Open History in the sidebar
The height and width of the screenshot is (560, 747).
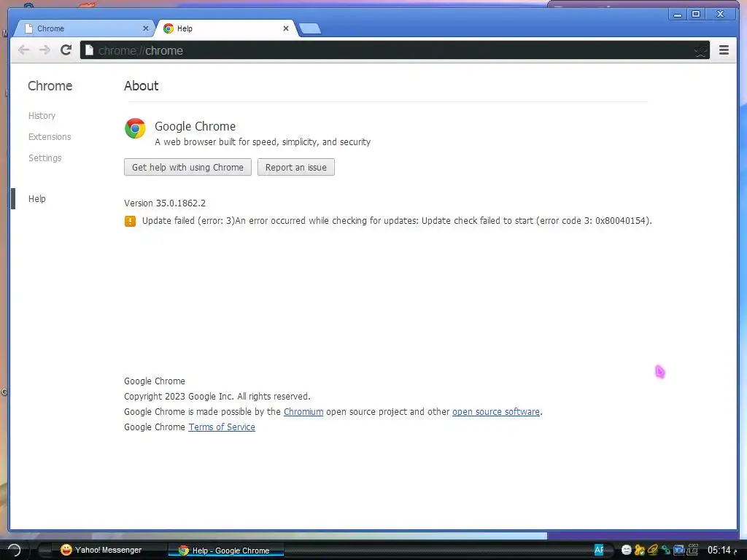(42, 116)
